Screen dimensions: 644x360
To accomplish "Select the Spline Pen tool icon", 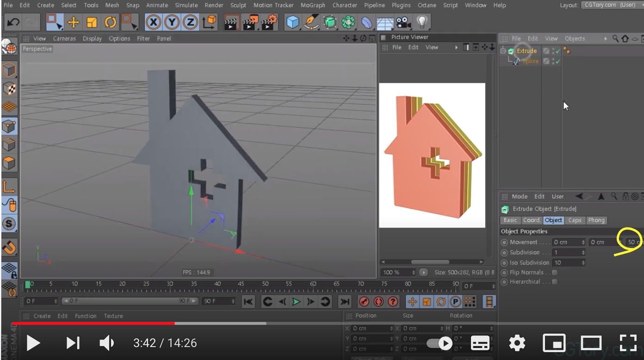I will tap(311, 22).
